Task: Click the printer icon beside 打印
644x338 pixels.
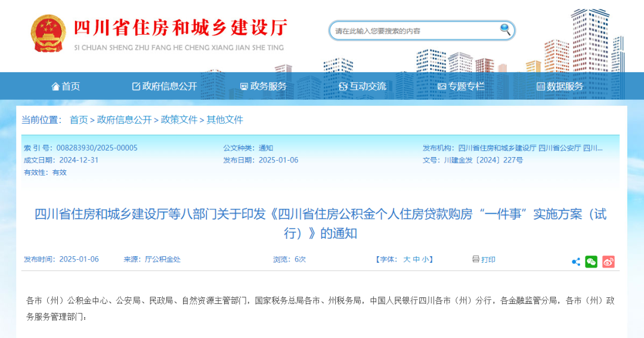Action: pos(475,260)
